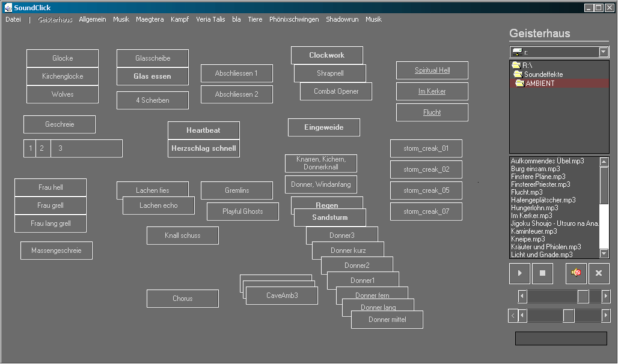Screen dimensions: 618x364
Task: Trigger the Heartbeat sound button
Action: pos(203,130)
